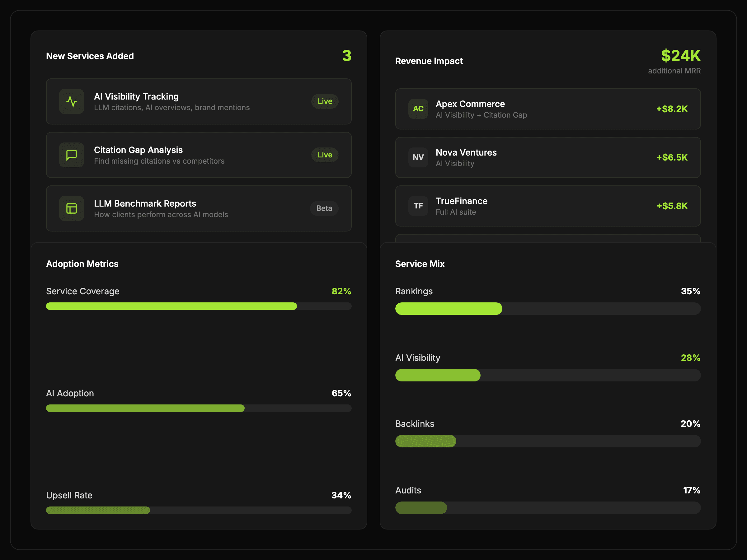
Task: Click the TrueFinance +$5.8K amount
Action: coord(672,206)
